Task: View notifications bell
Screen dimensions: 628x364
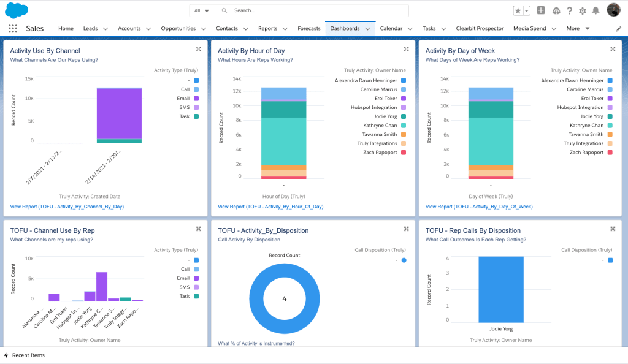Action: [x=595, y=10]
